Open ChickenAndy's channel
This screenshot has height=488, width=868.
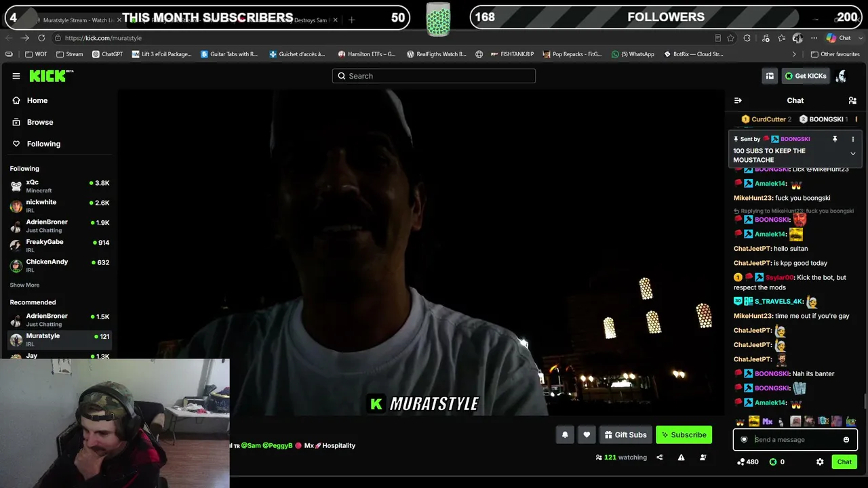point(60,265)
